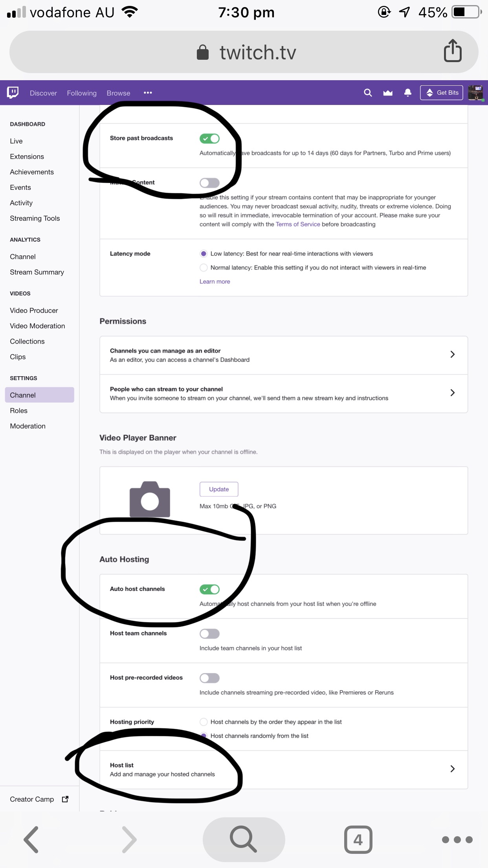Image resolution: width=488 pixels, height=868 pixels.
Task: Open the Twitch logo home icon
Action: pyautogui.click(x=13, y=93)
